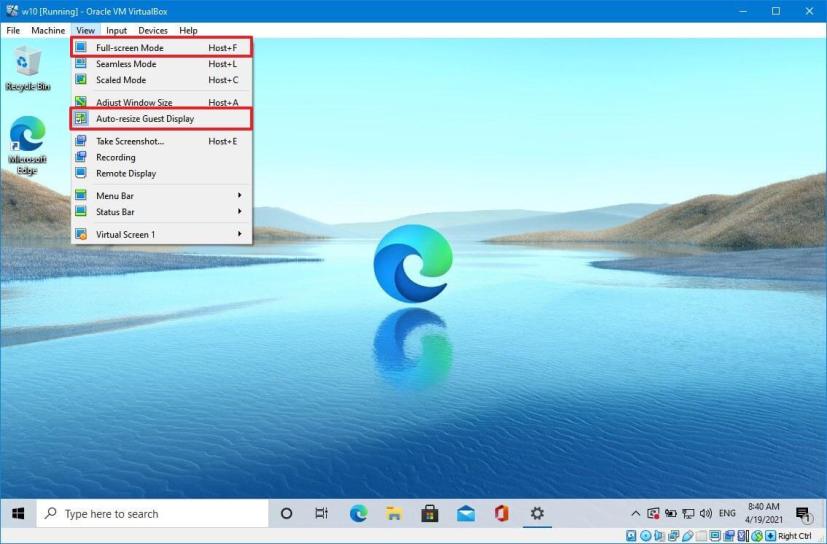Viewport: 827px width, 544px height.
Task: Click the hard disk activity status icon
Action: (631, 536)
